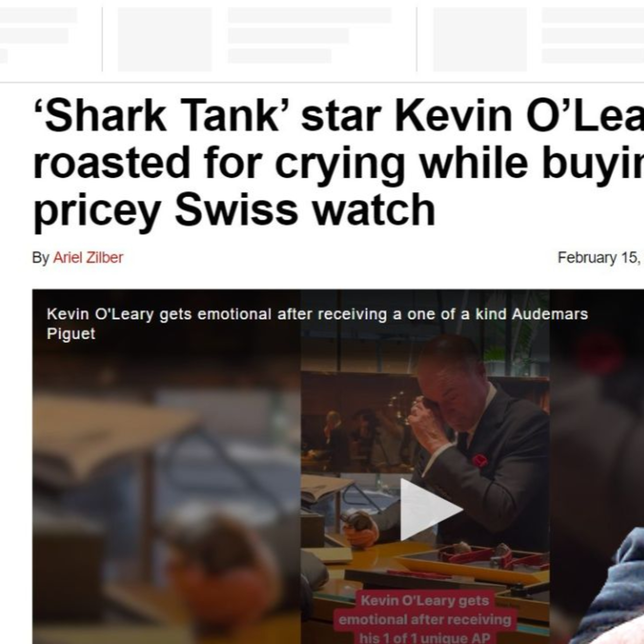Click the video title about Audemars Piguet
This screenshot has height=644, width=644.
point(317,324)
